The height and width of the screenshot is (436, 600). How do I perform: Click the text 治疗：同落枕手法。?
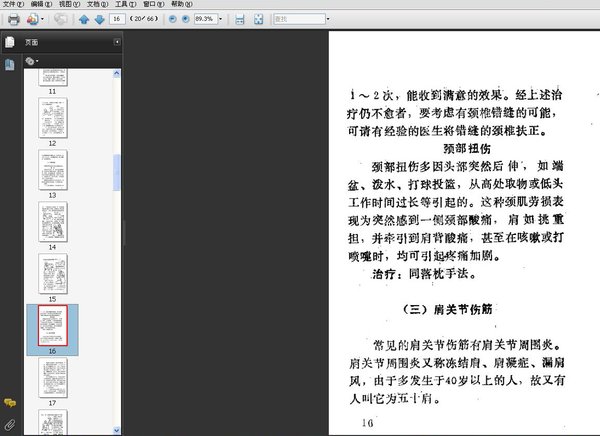tap(424, 274)
